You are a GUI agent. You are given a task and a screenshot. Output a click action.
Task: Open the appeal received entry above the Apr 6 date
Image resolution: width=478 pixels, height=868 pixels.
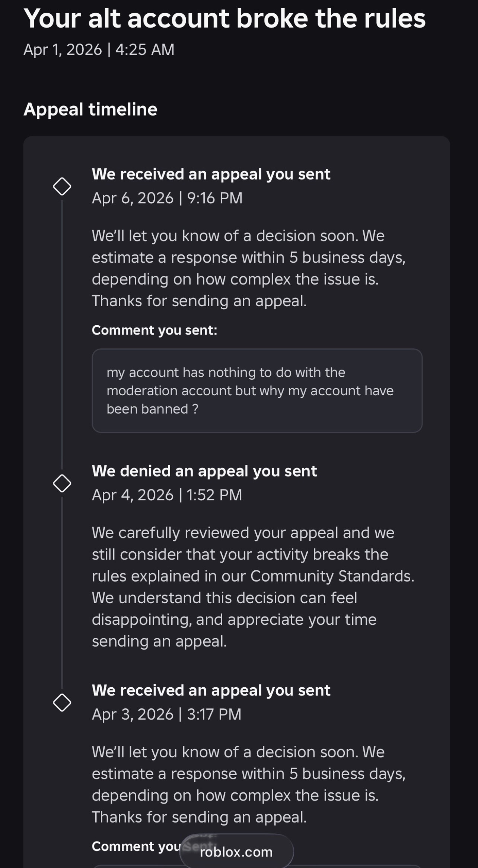(211, 174)
